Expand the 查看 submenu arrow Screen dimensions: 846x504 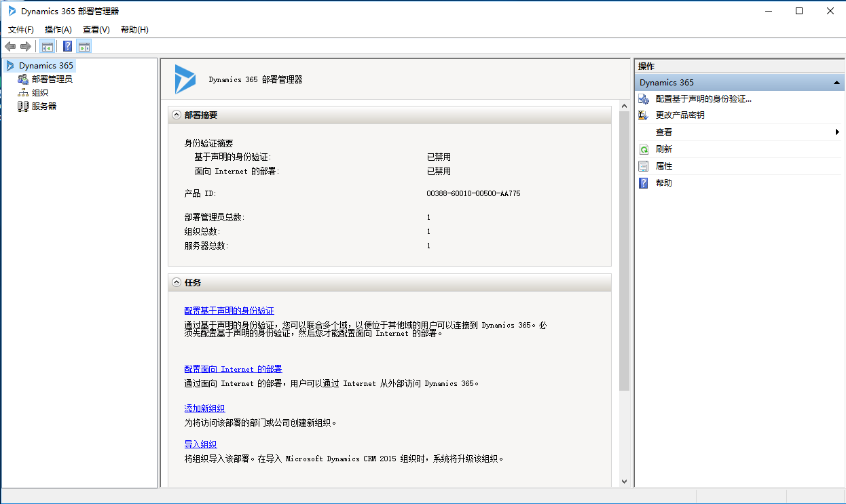coord(838,132)
